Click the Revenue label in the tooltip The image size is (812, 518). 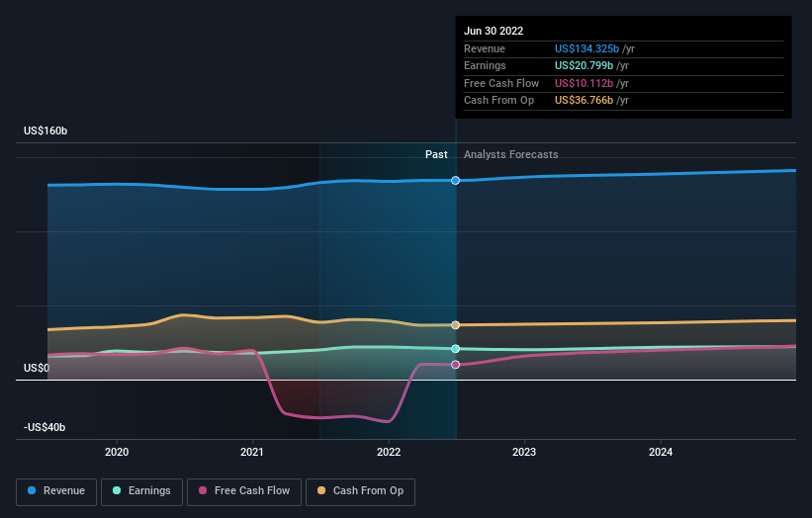[x=485, y=48]
